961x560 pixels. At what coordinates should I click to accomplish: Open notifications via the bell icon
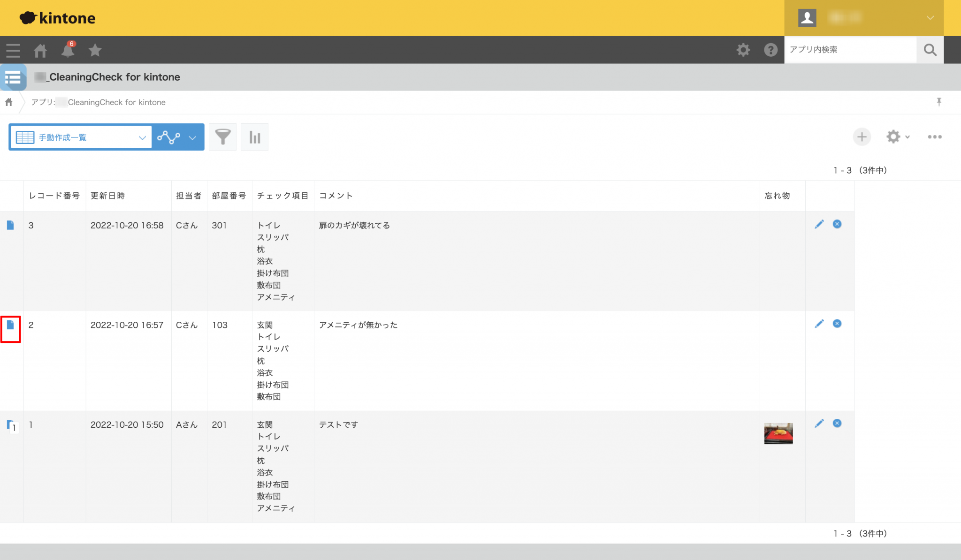point(68,50)
